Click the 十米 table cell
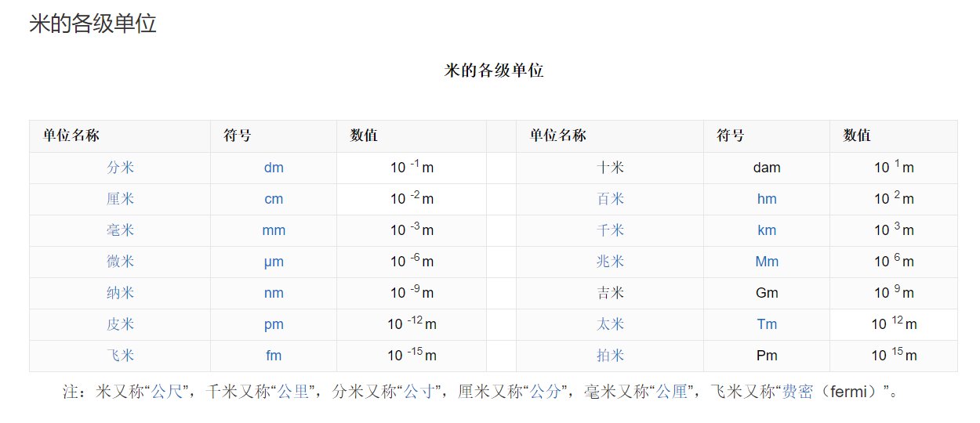The height and width of the screenshot is (423, 980). point(610,168)
